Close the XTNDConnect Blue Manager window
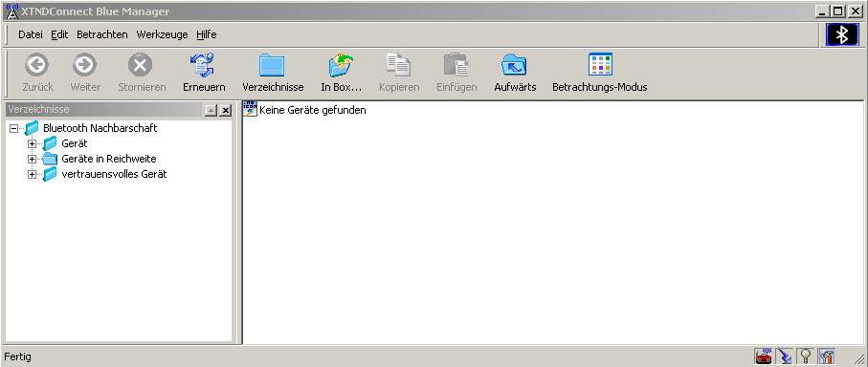This screenshot has width=868, height=367. click(855, 11)
